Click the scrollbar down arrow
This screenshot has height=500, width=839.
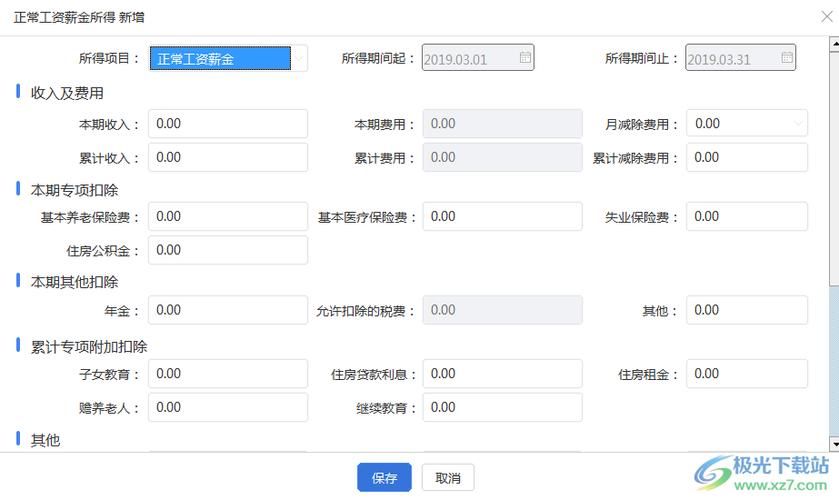(x=834, y=444)
